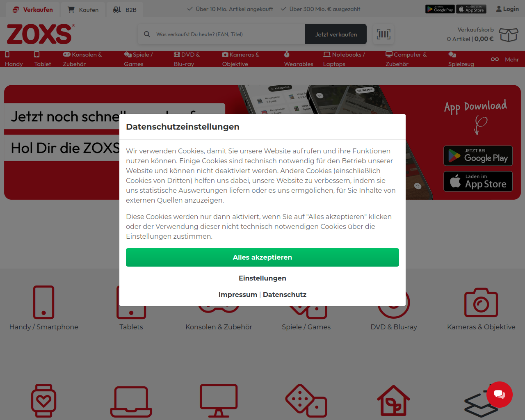
Task: Open the red chat bubble icon
Action: 500,395
